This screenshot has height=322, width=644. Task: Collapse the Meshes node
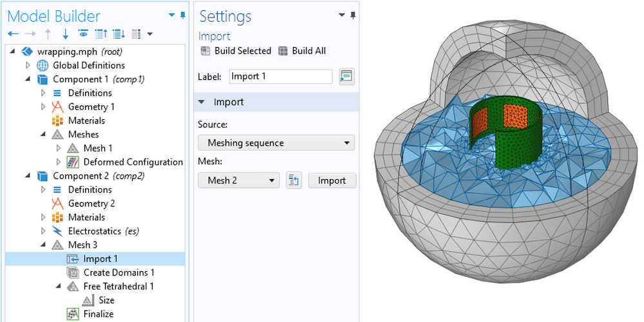(43, 135)
